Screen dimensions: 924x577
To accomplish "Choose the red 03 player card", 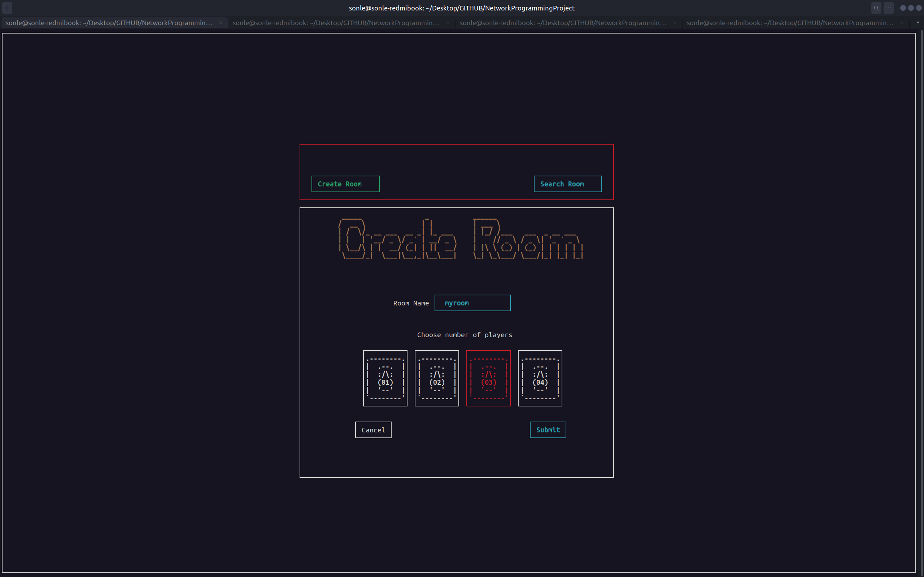I will (488, 378).
